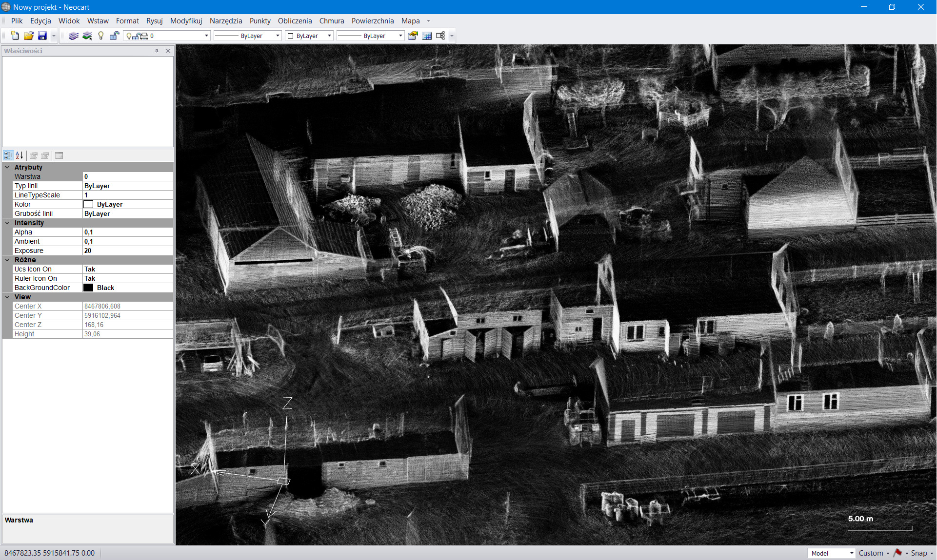Open the Narzędzia menu
The width and height of the screenshot is (937, 560).
[226, 21]
